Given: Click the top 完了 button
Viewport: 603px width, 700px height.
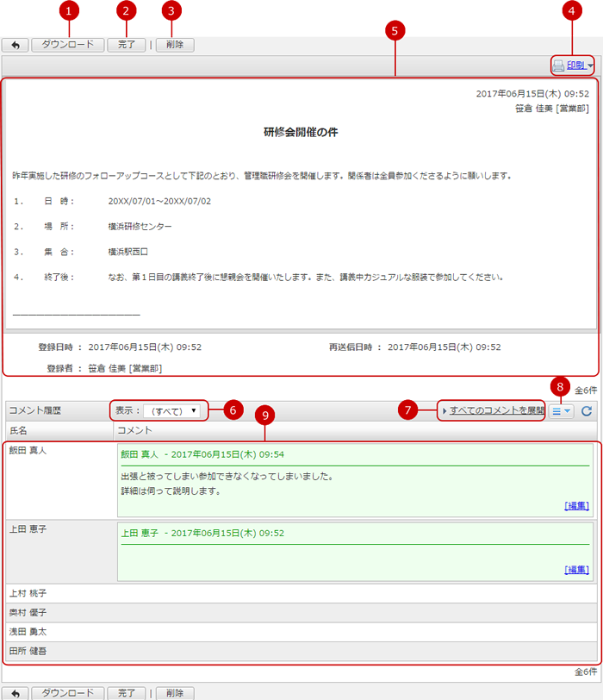Looking at the screenshot, I should [127, 45].
